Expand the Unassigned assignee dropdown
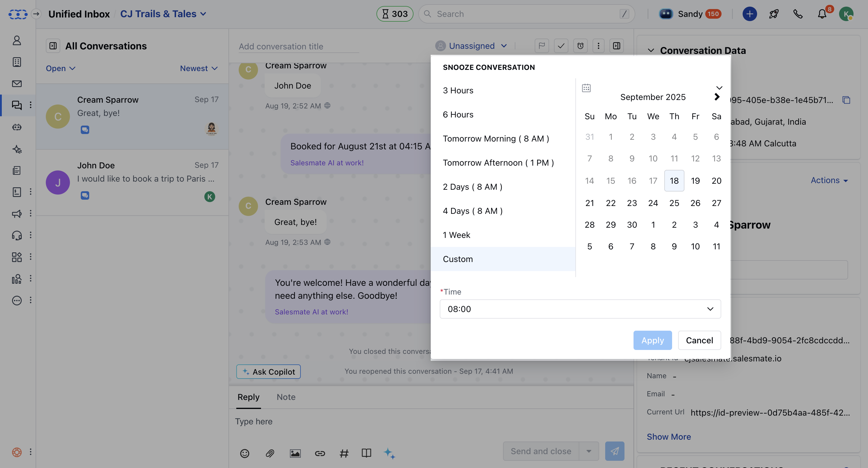Image resolution: width=868 pixels, height=468 pixels. 471,46
